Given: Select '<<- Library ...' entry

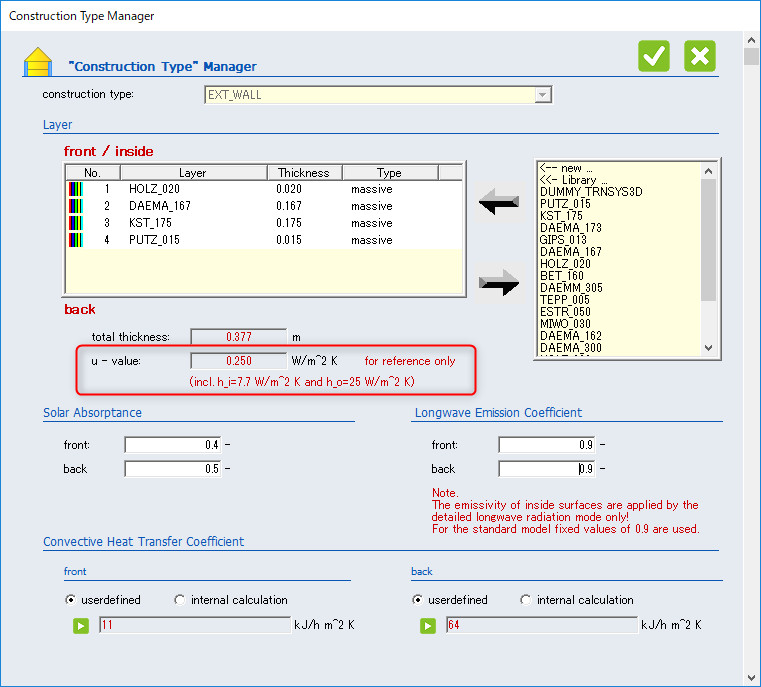Looking at the screenshot, I should 573,180.
